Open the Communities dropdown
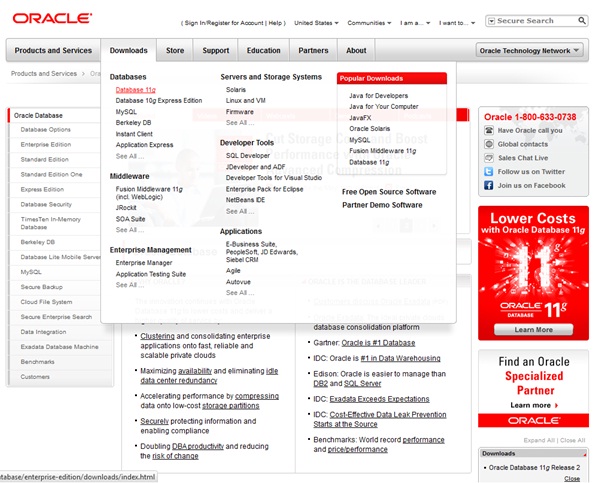Screen dimensions: 602x483 tap(369, 23)
